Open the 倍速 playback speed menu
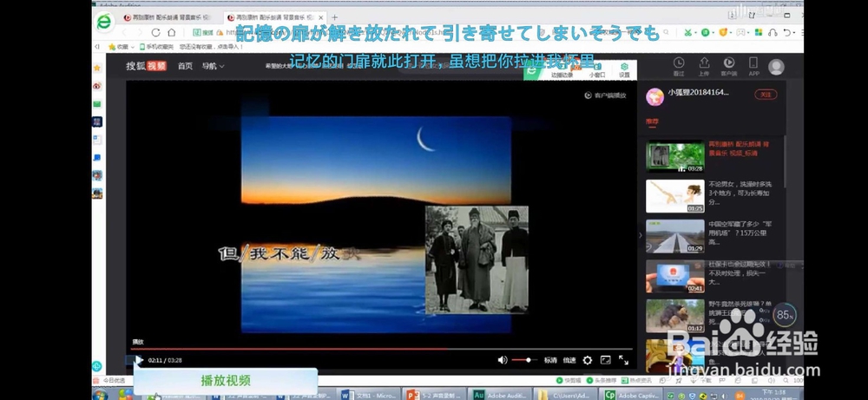The width and height of the screenshot is (868, 400). click(x=569, y=360)
